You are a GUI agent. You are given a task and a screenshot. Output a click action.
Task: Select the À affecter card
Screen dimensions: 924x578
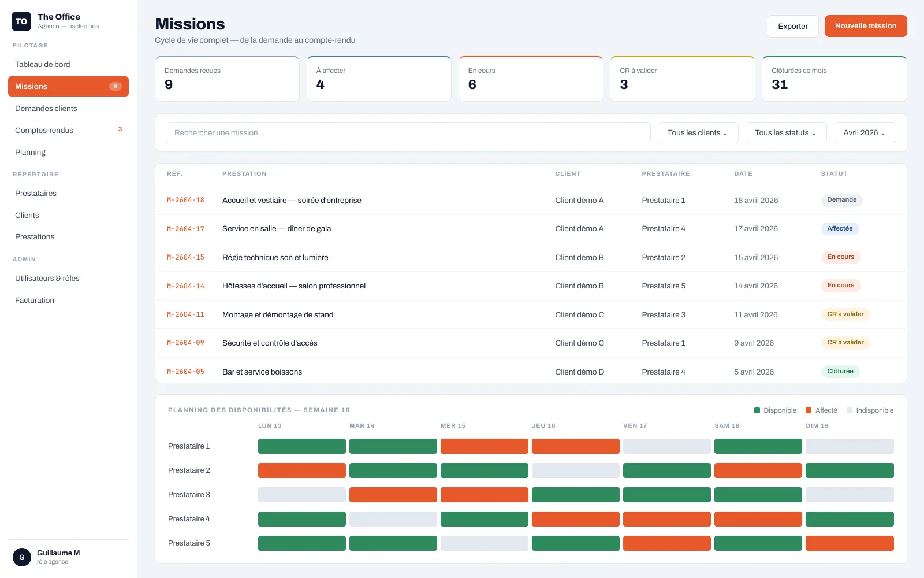(x=379, y=79)
